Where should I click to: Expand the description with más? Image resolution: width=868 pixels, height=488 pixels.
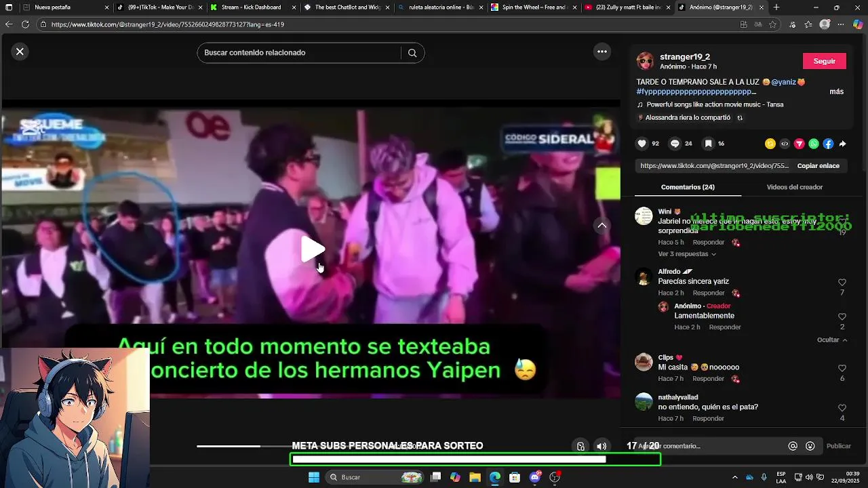836,91
